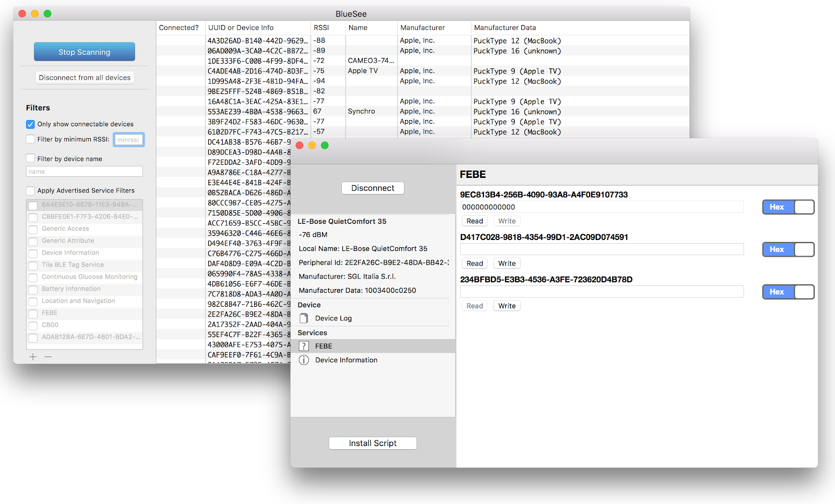The height and width of the screenshot is (504, 835).
Task: Check the Battery Information service filter
Action: coord(33,289)
